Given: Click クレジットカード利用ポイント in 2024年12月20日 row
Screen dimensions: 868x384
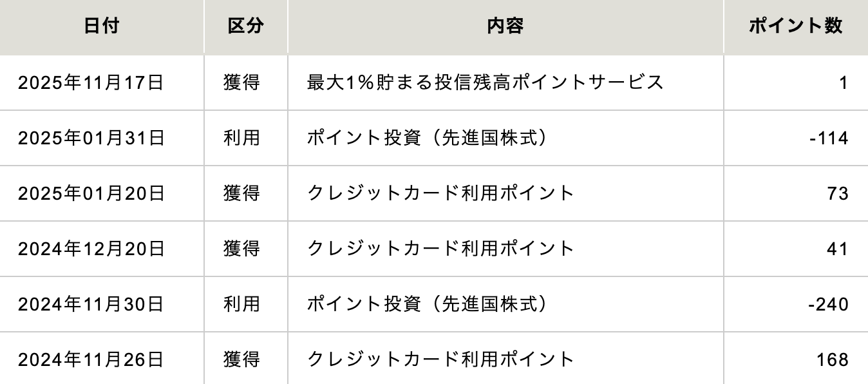Looking at the screenshot, I should click(x=440, y=249).
